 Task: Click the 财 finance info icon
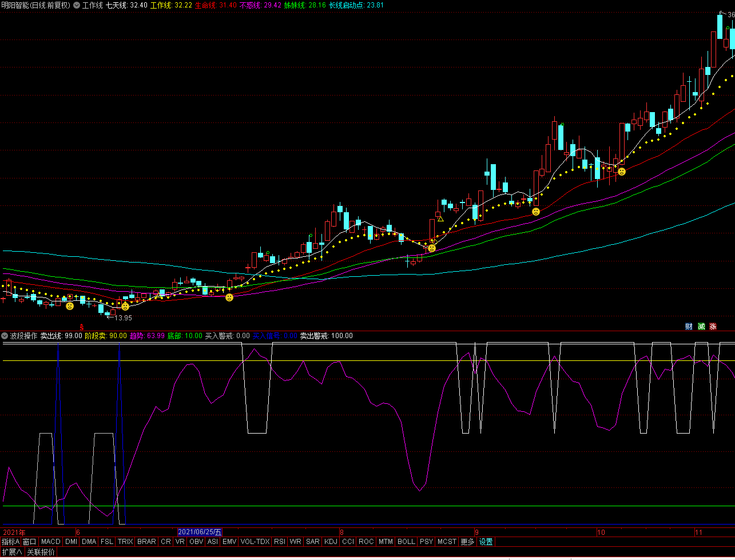[689, 327]
